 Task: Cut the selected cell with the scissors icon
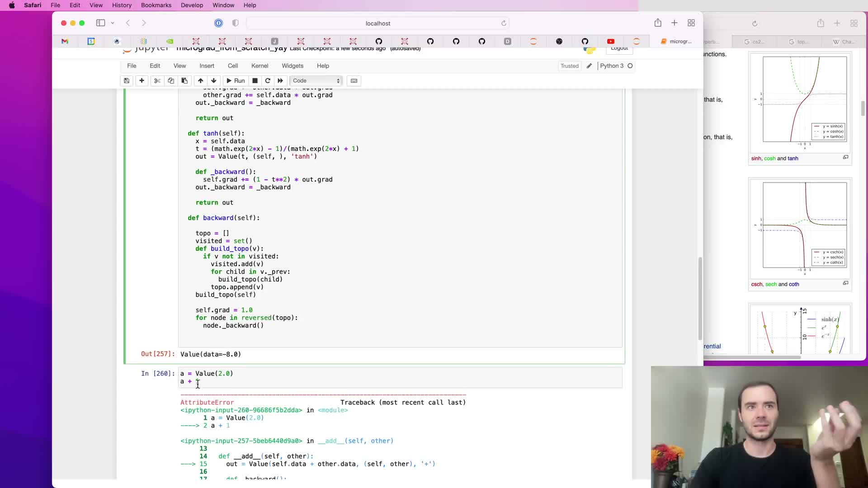point(157,80)
